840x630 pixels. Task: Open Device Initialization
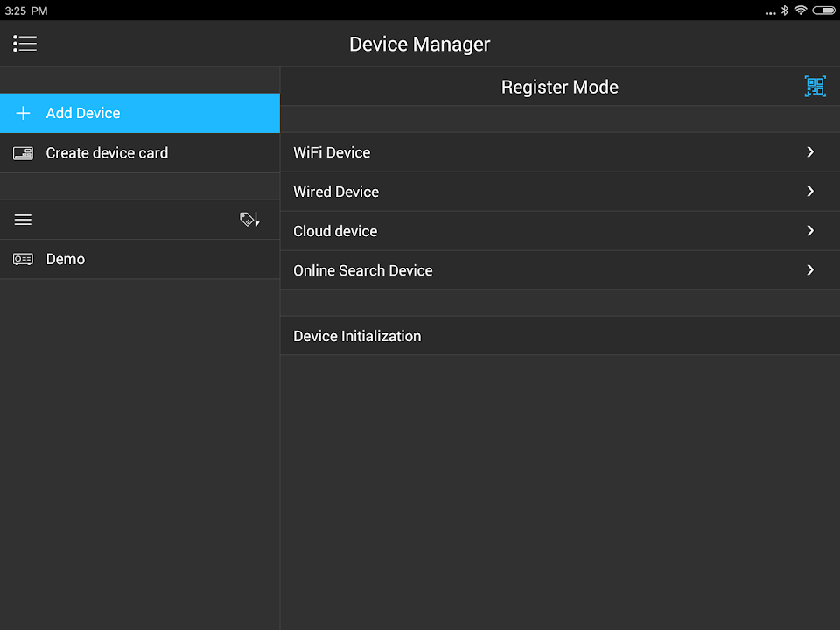click(x=357, y=336)
